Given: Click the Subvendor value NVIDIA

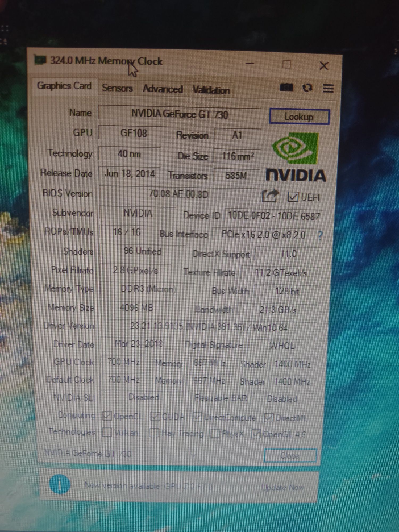Looking at the screenshot, I should [x=138, y=213].
